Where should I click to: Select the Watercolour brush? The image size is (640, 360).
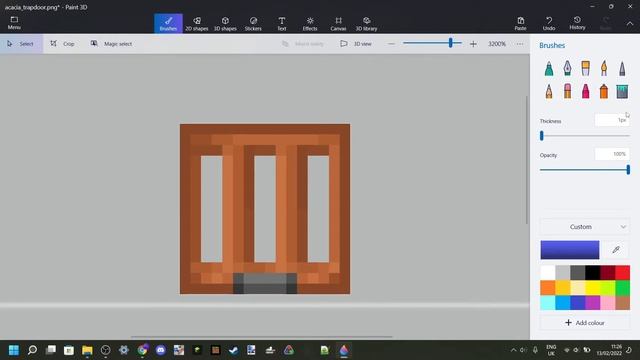click(604, 68)
